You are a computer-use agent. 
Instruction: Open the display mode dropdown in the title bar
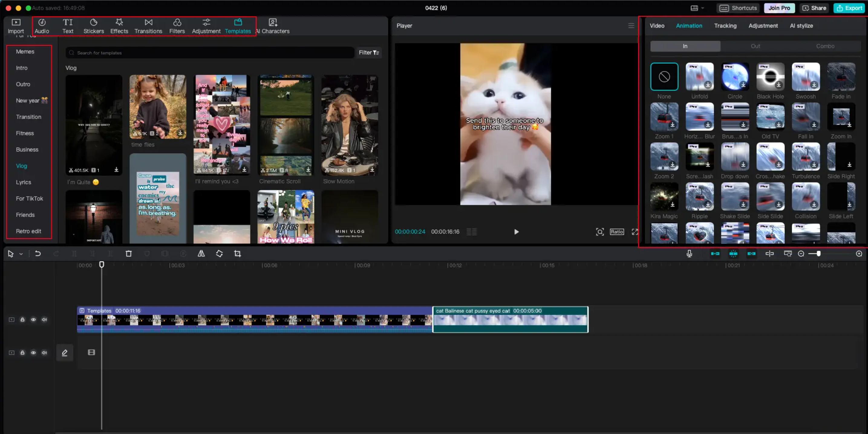pos(697,8)
